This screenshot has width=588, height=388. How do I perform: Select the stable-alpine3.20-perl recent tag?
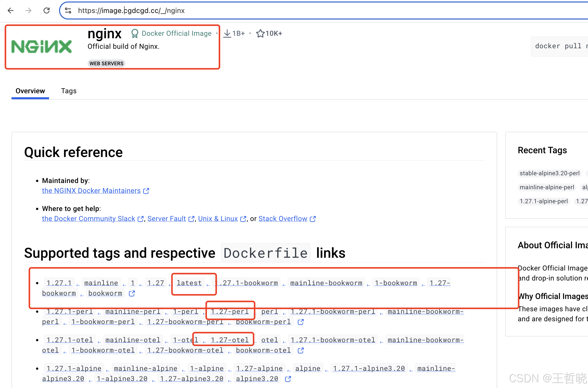549,173
